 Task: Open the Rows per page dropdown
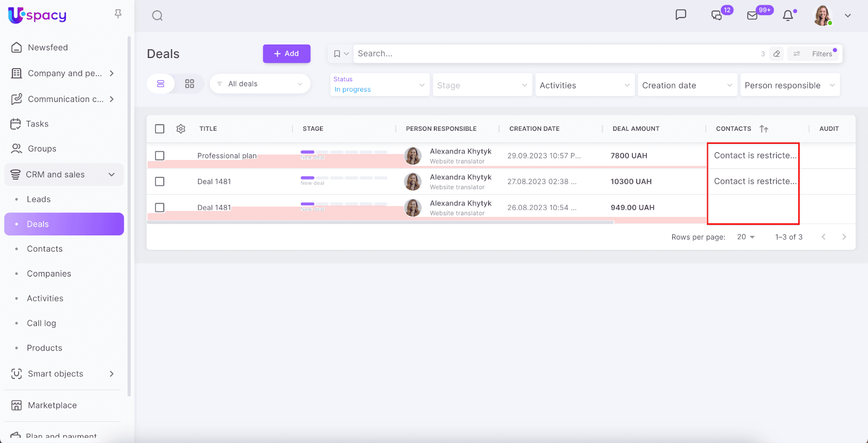(746, 237)
